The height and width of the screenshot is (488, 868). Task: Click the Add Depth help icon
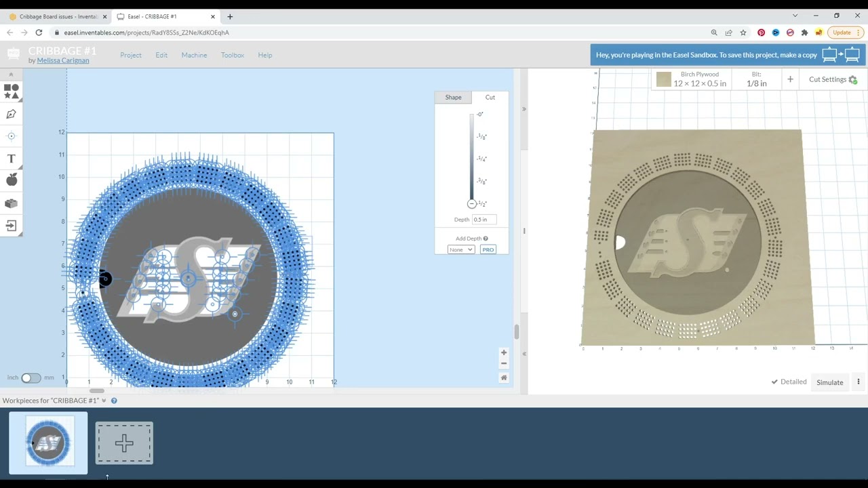pos(486,239)
